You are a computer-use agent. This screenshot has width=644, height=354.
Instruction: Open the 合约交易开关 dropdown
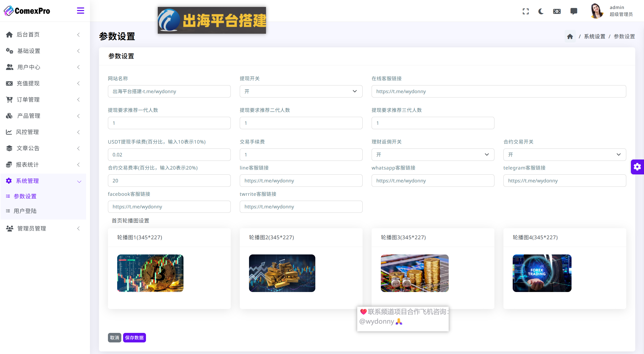pos(564,155)
